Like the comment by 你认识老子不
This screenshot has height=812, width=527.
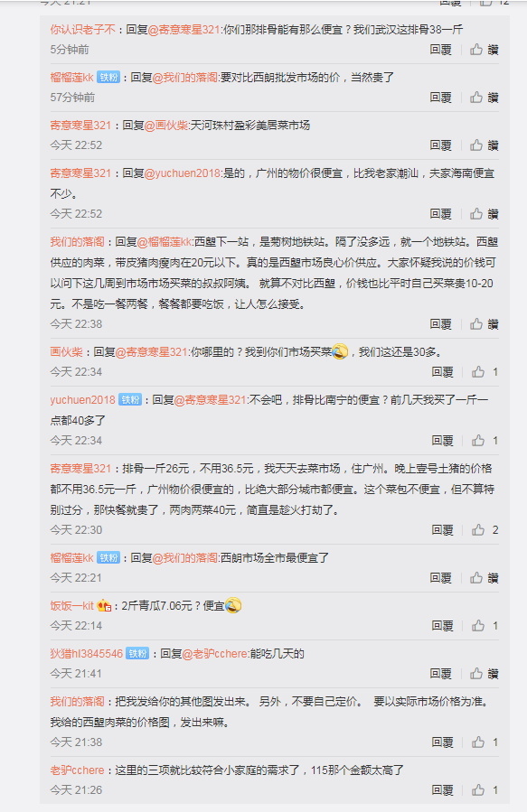tap(484, 50)
